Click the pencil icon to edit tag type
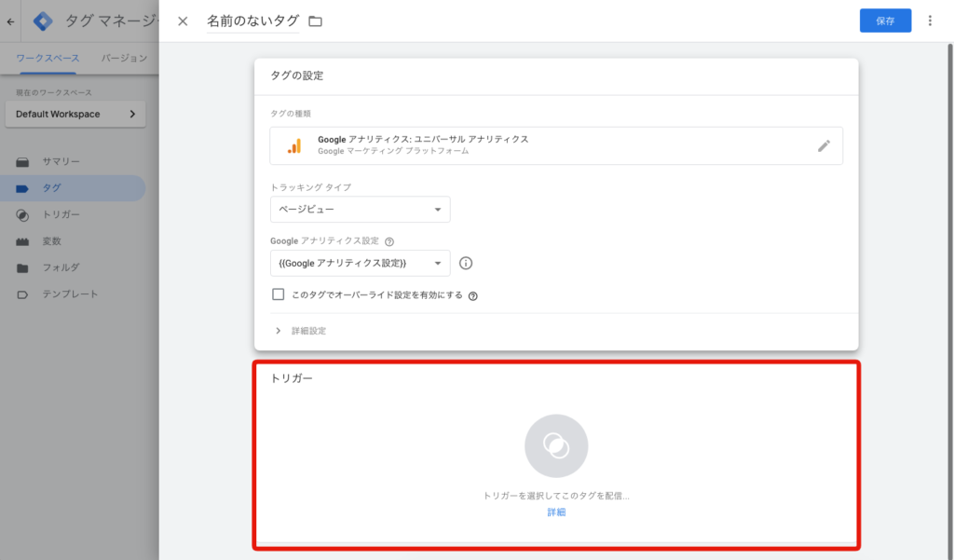954x560 pixels. point(824,145)
